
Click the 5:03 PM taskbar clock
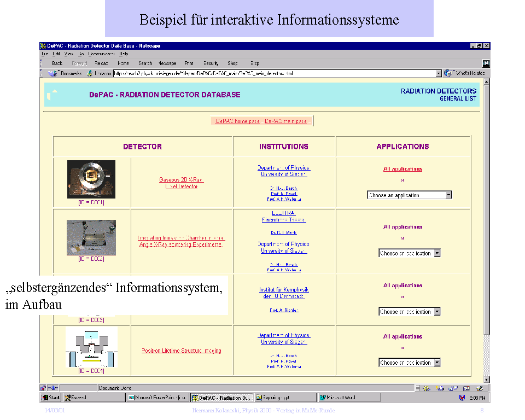(x=477, y=398)
